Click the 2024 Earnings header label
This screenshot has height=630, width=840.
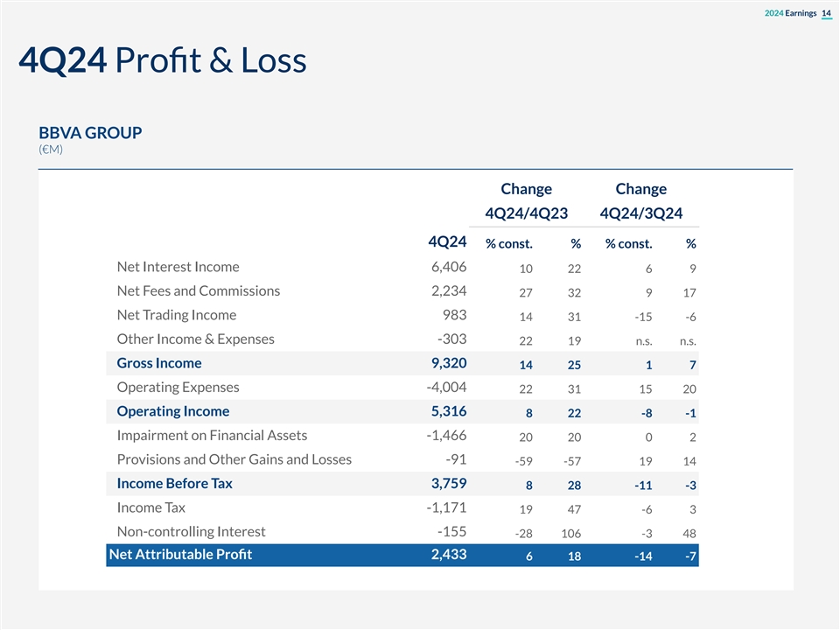[790, 12]
